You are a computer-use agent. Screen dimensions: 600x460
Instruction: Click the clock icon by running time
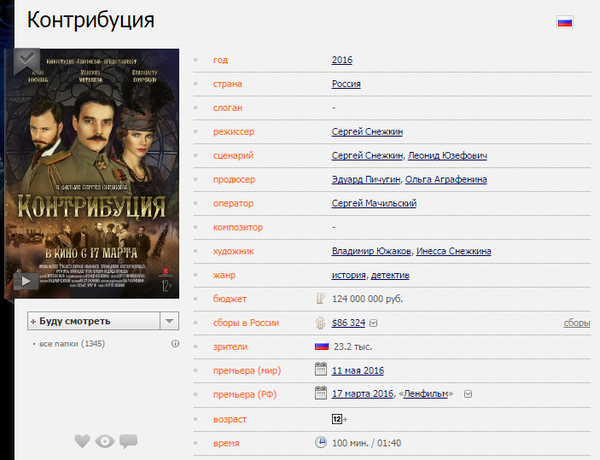pyautogui.click(x=321, y=441)
